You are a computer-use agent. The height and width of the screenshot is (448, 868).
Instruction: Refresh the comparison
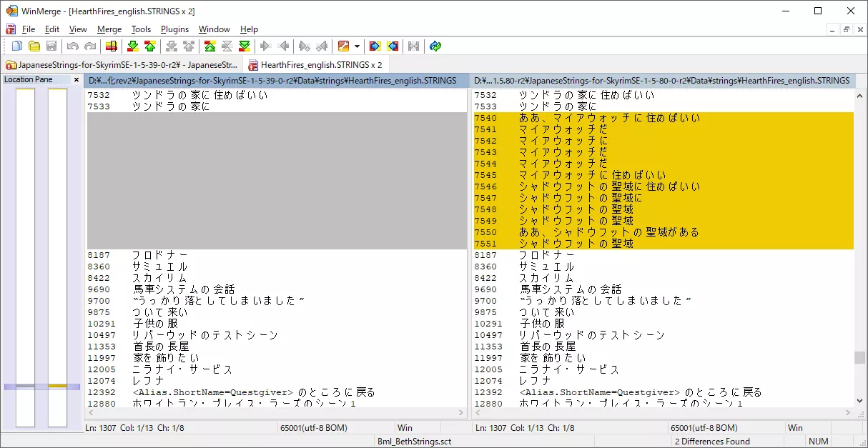(435, 46)
